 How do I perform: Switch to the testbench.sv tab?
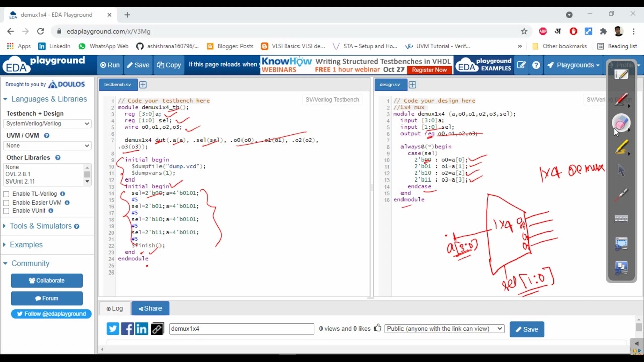118,85
